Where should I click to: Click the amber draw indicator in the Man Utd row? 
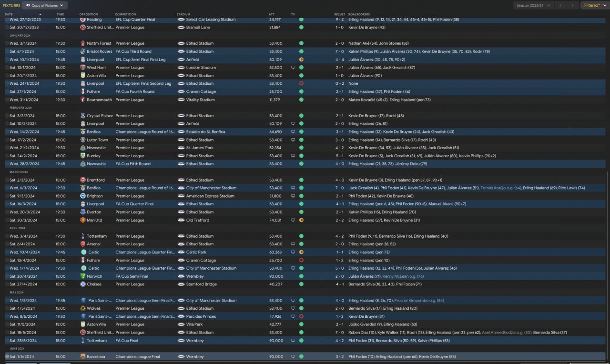click(301, 220)
